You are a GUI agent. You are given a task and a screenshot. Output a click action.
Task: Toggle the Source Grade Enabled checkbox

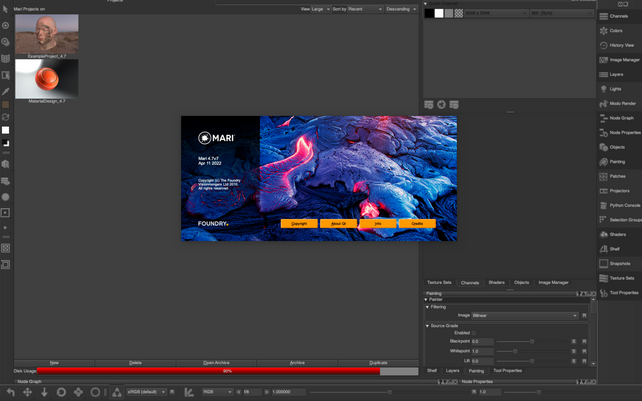pyautogui.click(x=474, y=333)
